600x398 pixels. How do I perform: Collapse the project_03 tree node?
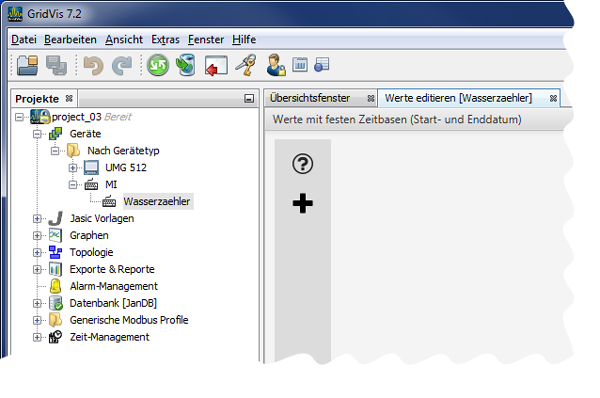coord(19,117)
